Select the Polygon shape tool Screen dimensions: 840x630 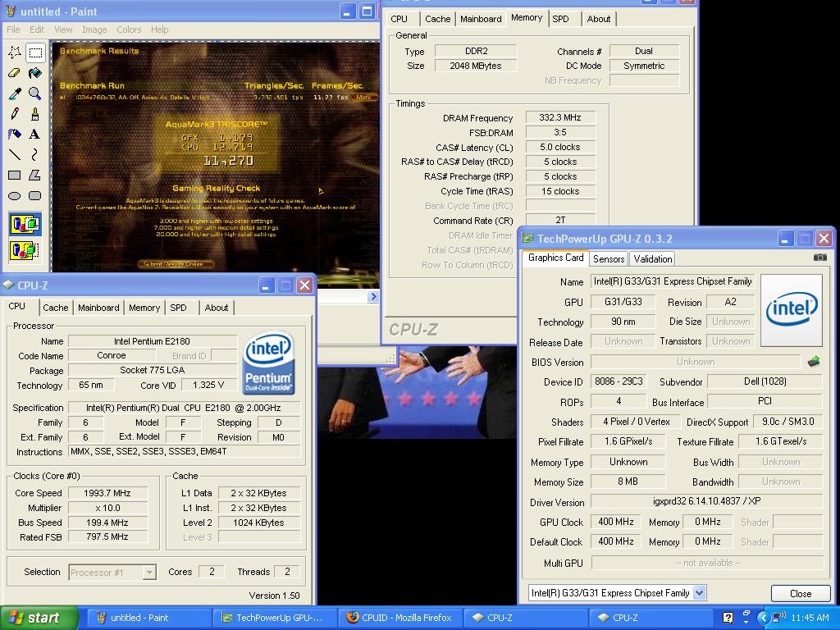(x=35, y=175)
